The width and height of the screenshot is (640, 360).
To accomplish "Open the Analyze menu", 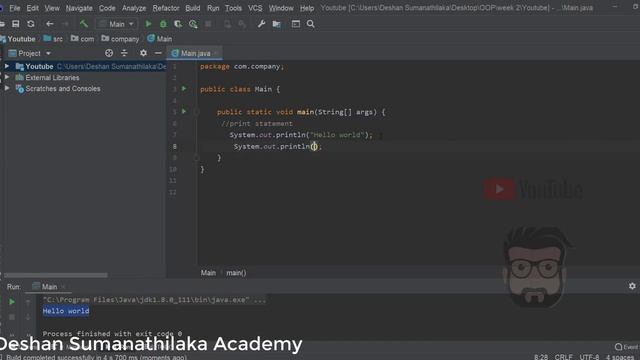I will pos(134,8).
